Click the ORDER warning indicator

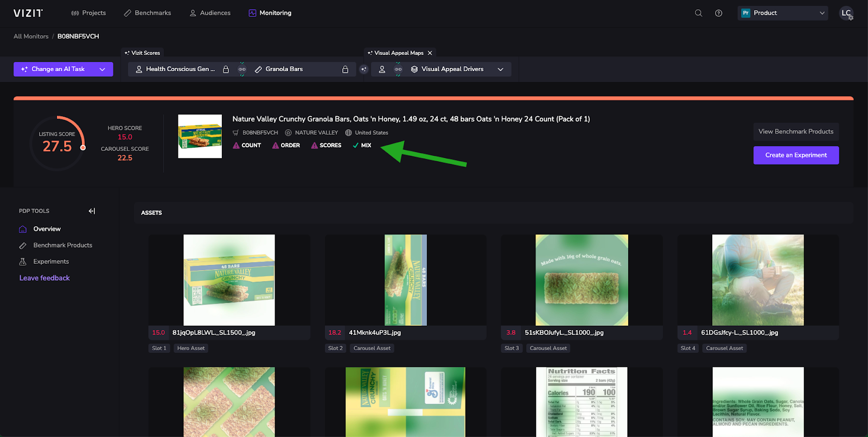coord(286,145)
